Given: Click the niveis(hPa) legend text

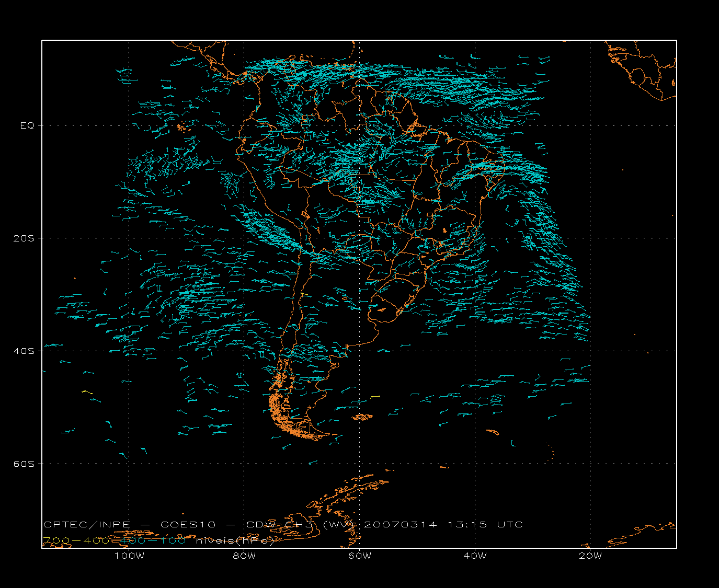Looking at the screenshot, I should [235, 540].
